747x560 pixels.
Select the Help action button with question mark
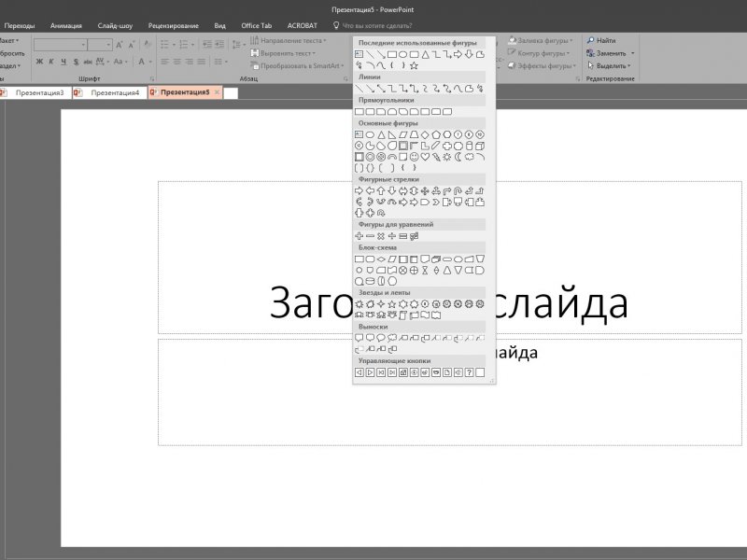click(x=469, y=372)
